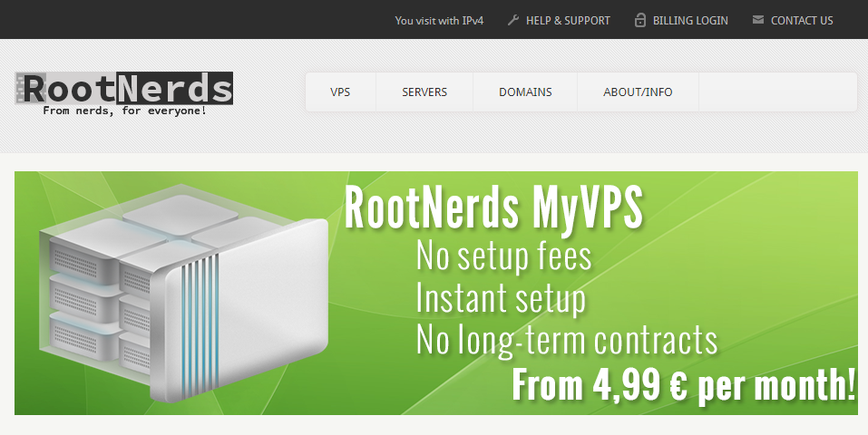The width and height of the screenshot is (868, 435).
Task: Click the padlock icon beside Billing Login
Action: pyautogui.click(x=640, y=21)
